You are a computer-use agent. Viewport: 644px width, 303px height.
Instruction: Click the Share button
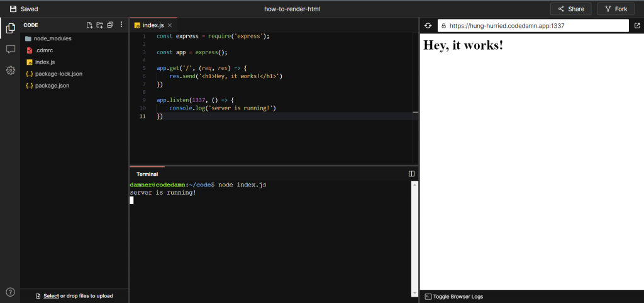(x=570, y=9)
